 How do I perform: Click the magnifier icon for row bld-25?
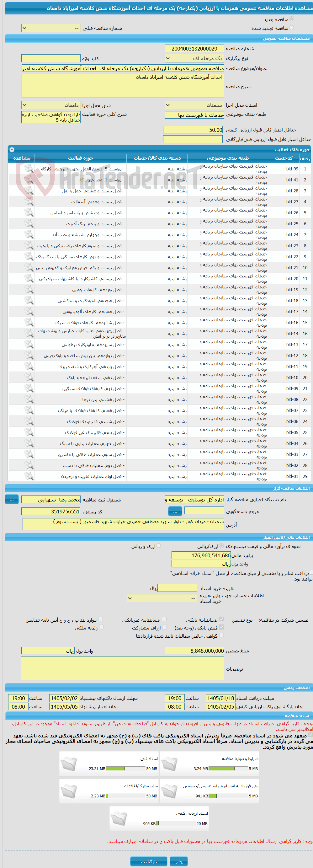29,224
